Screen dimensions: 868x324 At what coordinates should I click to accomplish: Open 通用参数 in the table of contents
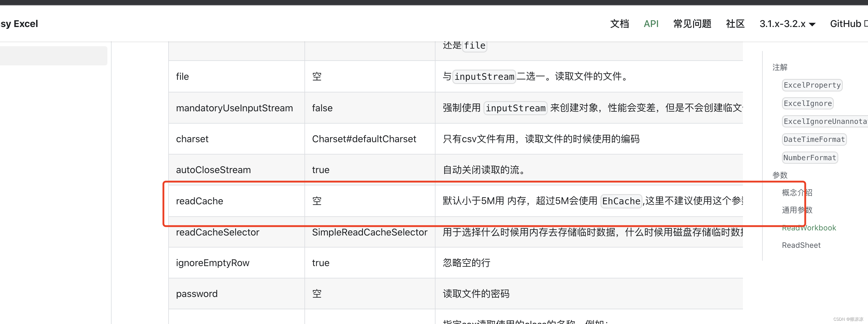click(797, 210)
